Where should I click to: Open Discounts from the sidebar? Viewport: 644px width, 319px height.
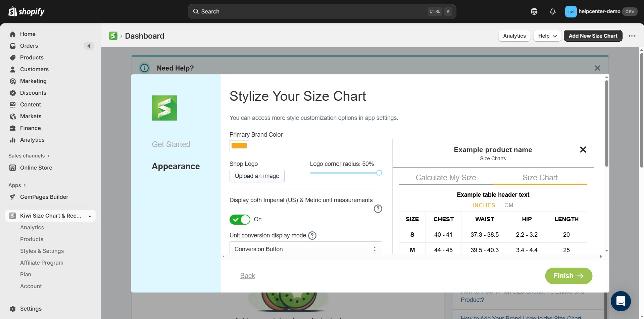[33, 93]
